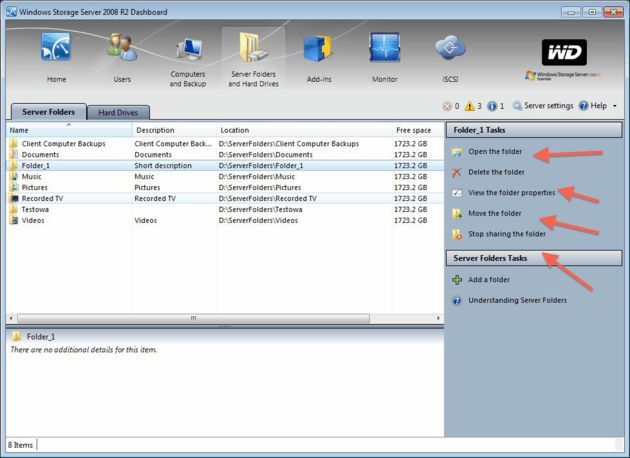Click the red X Delete folder icon
630x458 pixels.
pyautogui.click(x=457, y=172)
